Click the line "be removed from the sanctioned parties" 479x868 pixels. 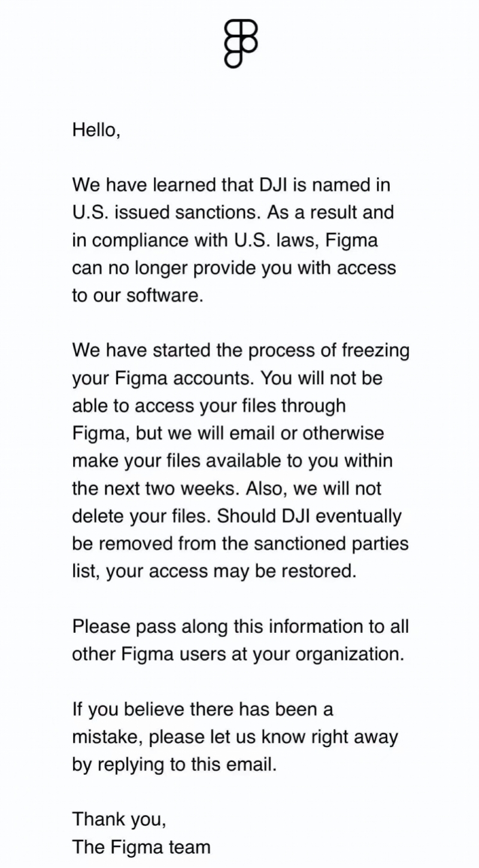(x=240, y=544)
